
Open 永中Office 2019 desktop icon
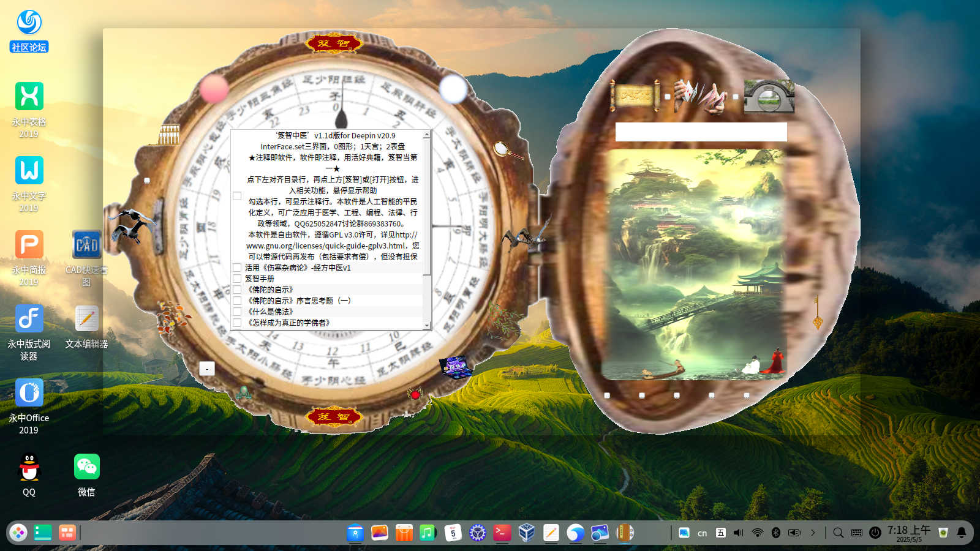(x=29, y=407)
